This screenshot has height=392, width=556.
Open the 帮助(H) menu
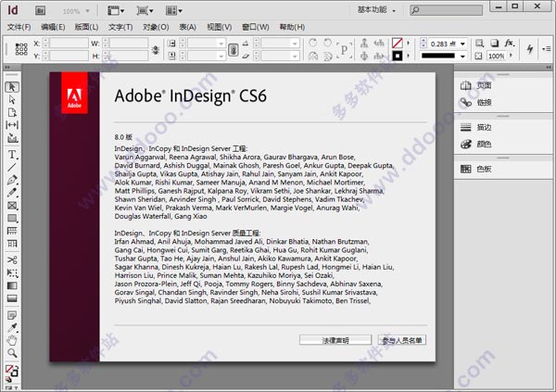[292, 27]
